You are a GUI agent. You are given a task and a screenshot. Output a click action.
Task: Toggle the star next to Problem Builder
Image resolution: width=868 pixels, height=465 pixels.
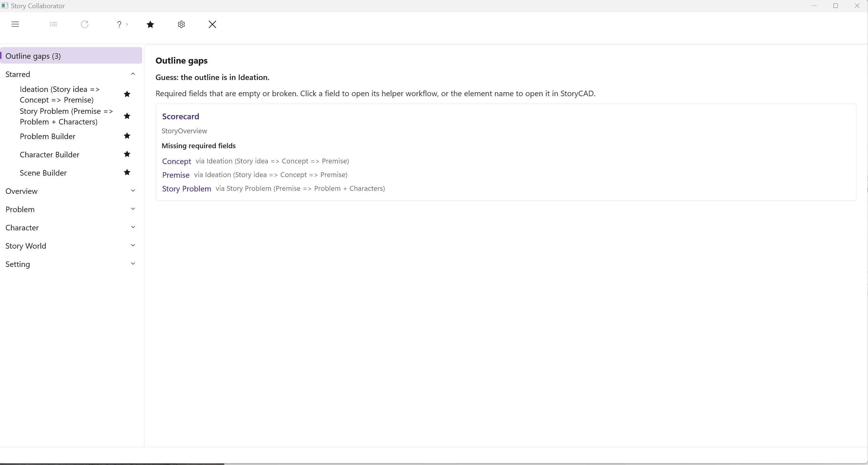(127, 136)
